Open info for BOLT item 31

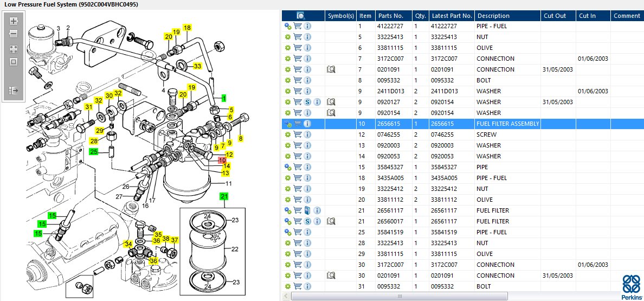pos(307,286)
